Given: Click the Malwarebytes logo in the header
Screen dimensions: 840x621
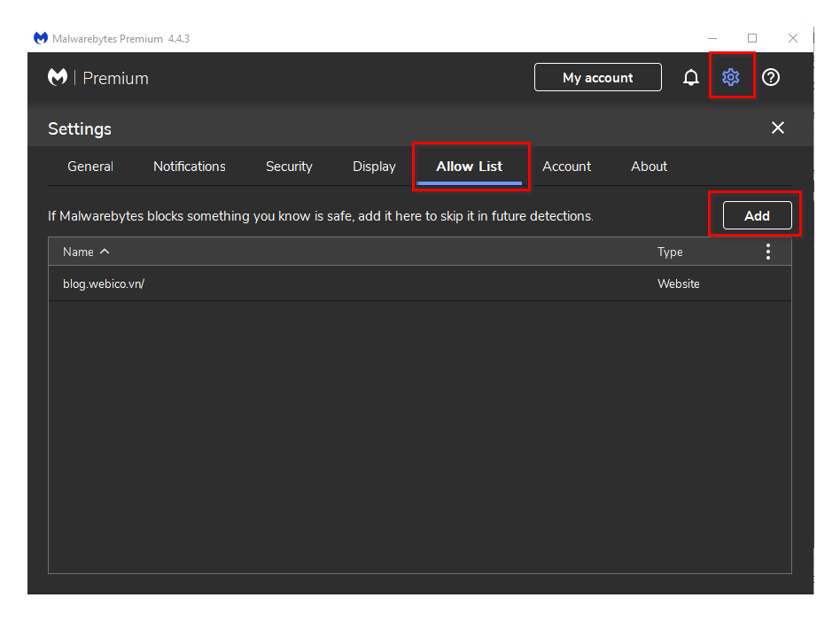Looking at the screenshot, I should [58, 77].
